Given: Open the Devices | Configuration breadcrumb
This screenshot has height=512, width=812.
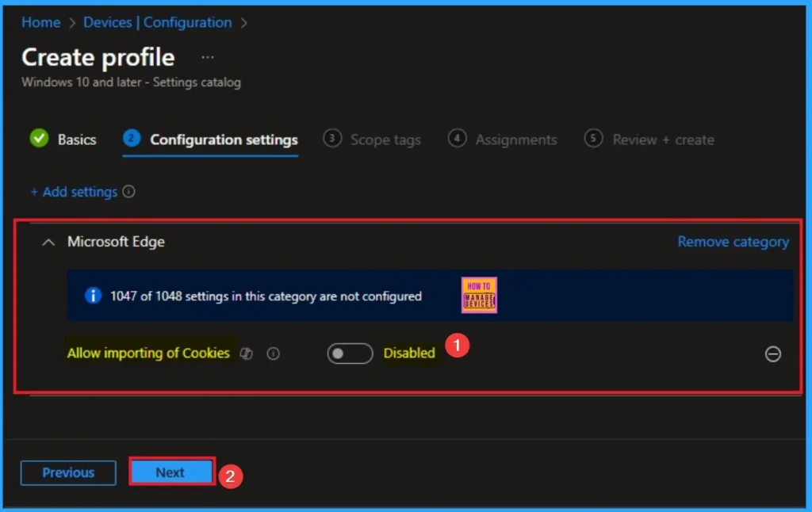Looking at the screenshot, I should tap(158, 22).
